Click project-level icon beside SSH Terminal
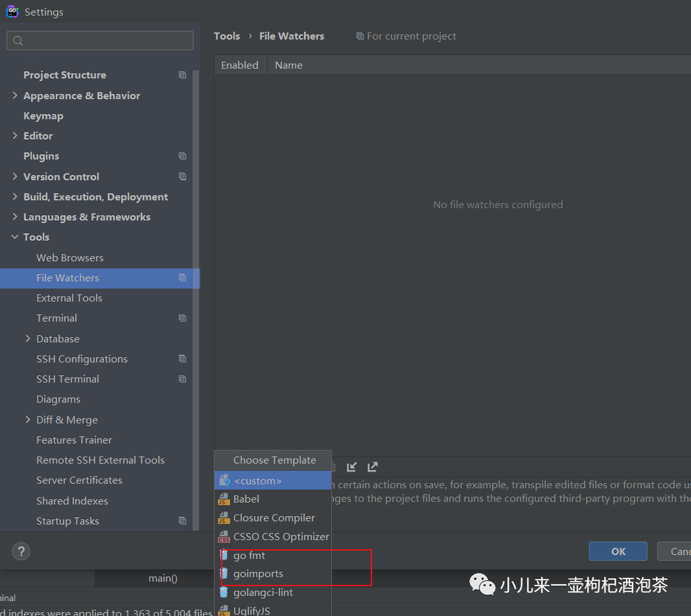691x616 pixels. coord(182,379)
